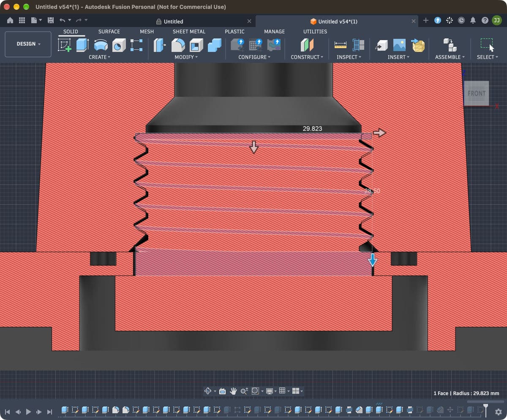Switch to the Untitled document tab
Screen dimensions: 507x420
[173, 21]
